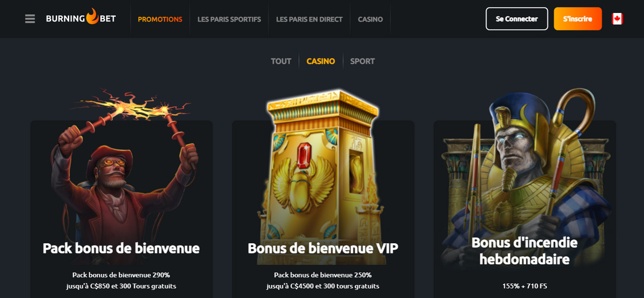Select the Casino filter tab
Image resolution: width=644 pixels, height=298 pixels.
click(x=321, y=61)
